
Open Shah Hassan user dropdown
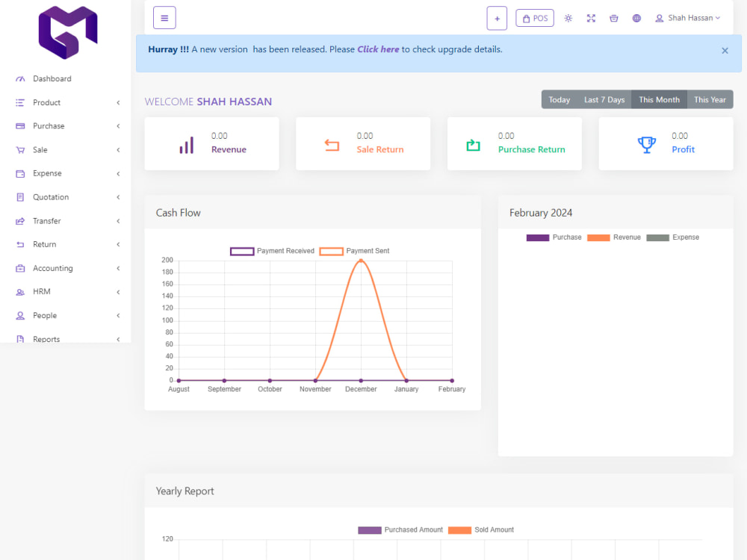[x=687, y=18]
